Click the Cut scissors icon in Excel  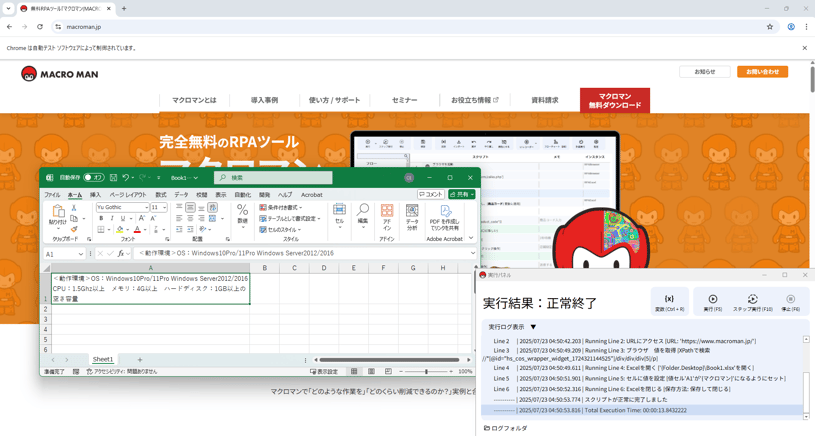(x=74, y=208)
